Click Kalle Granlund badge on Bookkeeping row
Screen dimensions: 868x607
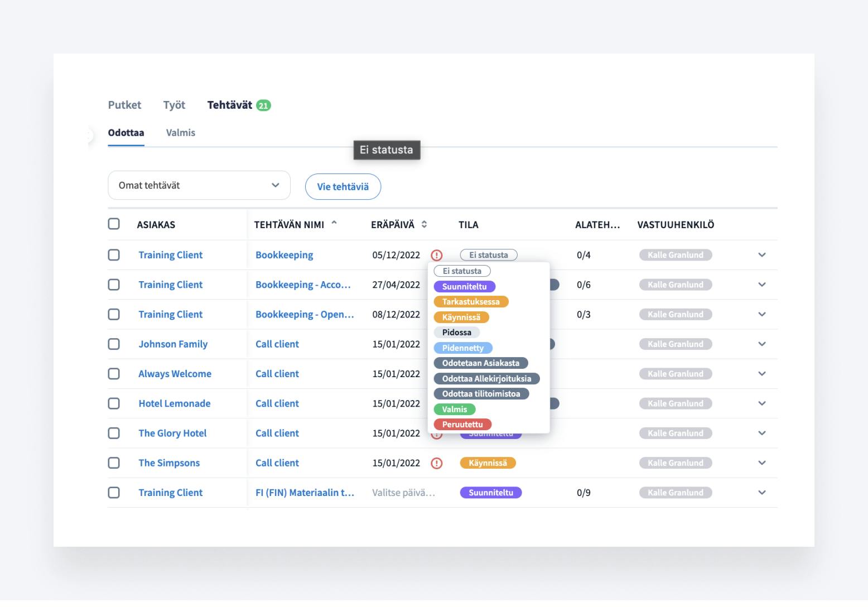tap(675, 255)
